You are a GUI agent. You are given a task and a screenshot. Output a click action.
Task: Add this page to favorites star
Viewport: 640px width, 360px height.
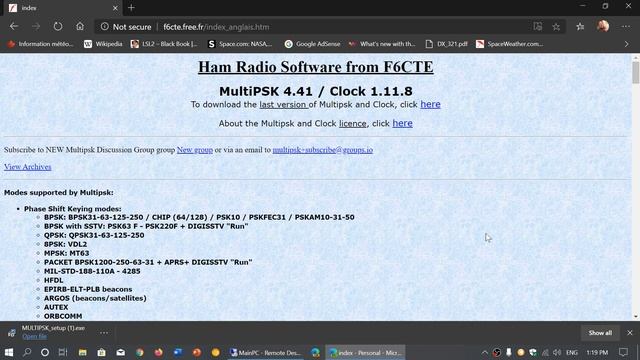(556, 27)
